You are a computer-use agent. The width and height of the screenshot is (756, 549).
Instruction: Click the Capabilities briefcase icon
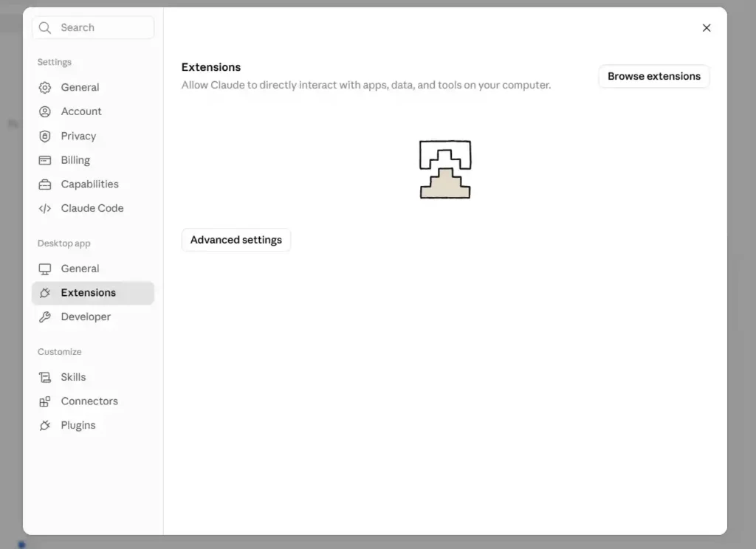pyautogui.click(x=45, y=184)
